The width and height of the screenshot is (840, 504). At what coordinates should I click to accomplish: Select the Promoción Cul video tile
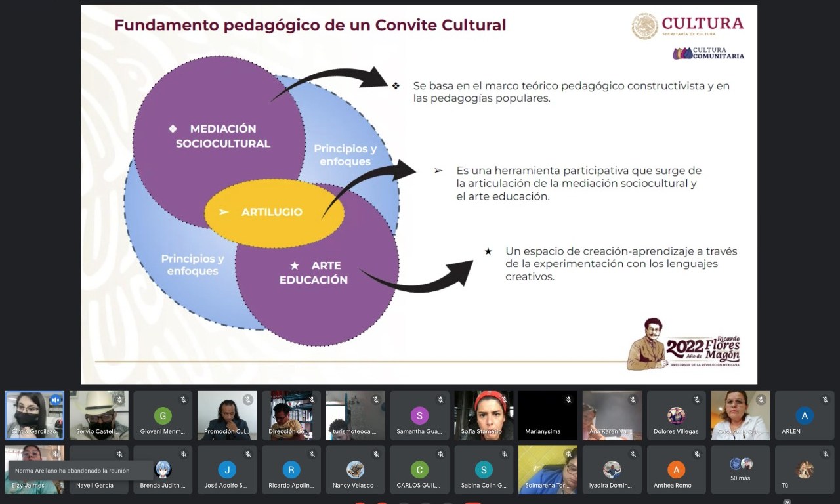pos(226,415)
